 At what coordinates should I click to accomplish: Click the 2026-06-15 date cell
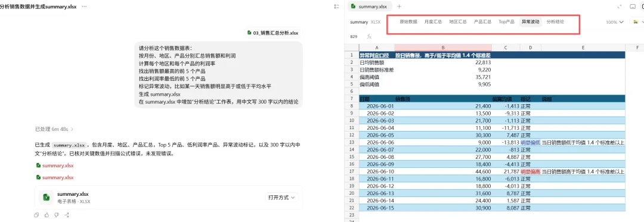[x=377, y=208]
